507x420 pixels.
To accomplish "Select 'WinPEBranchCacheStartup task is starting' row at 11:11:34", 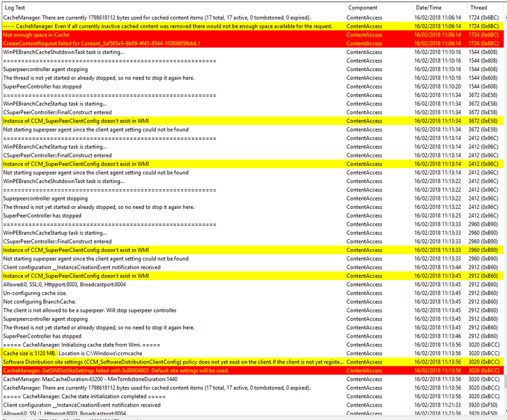I will (x=253, y=104).
